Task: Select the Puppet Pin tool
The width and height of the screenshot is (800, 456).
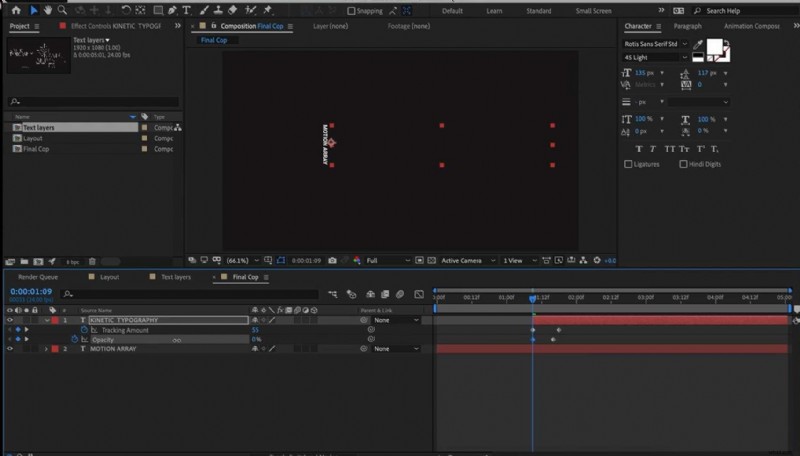Action: click(268, 10)
